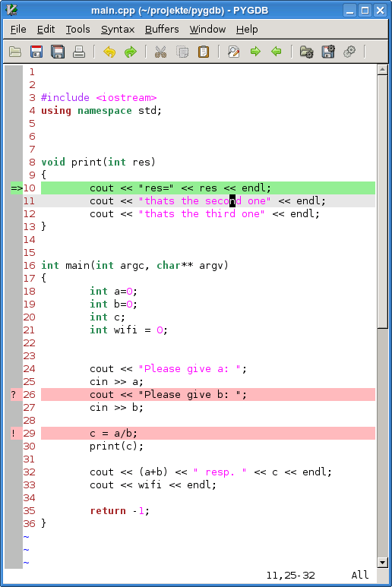Find next with green right arrow
The image size is (392, 587).
coord(255,52)
